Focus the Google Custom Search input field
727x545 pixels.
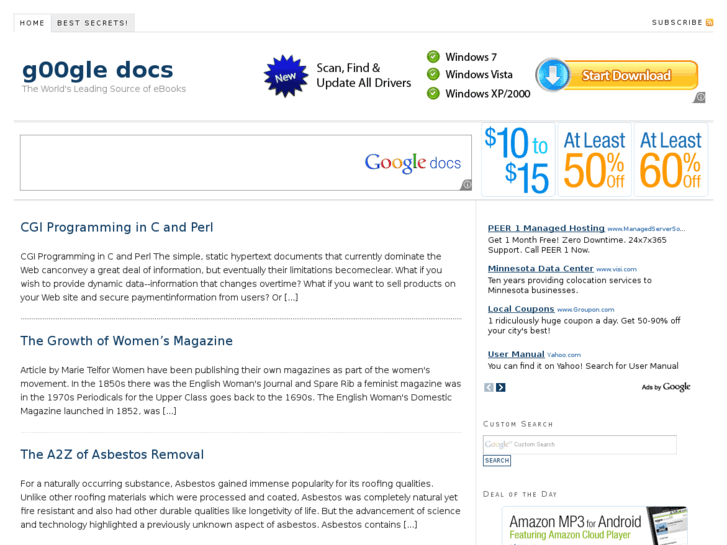coord(580,444)
